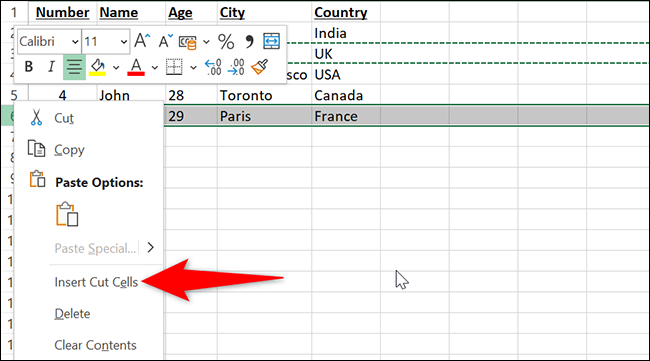This screenshot has height=361, width=650.
Task: Expand the Borders dropdown arrow
Action: [193, 67]
